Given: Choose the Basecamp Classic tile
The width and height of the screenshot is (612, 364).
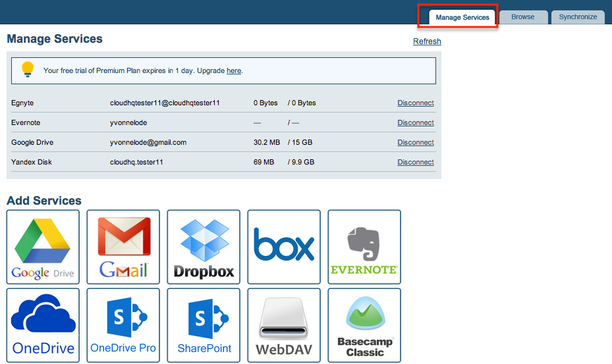Looking at the screenshot, I should 364,325.
